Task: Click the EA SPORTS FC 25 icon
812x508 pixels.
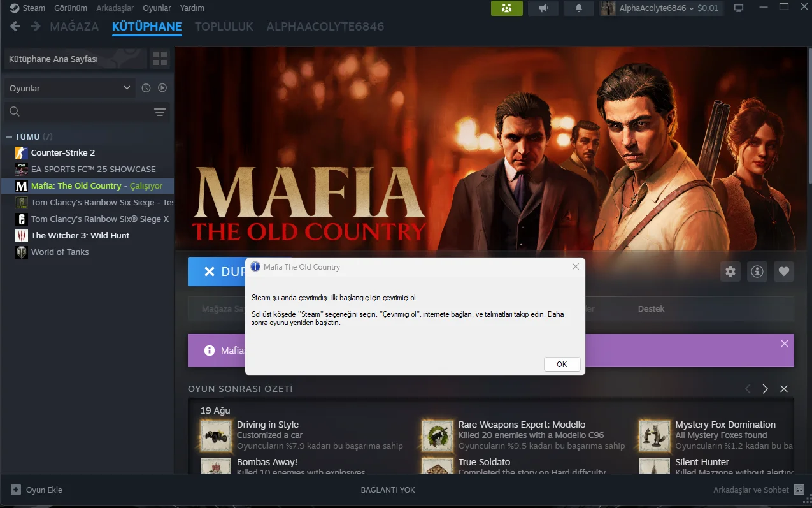Action: [21, 170]
